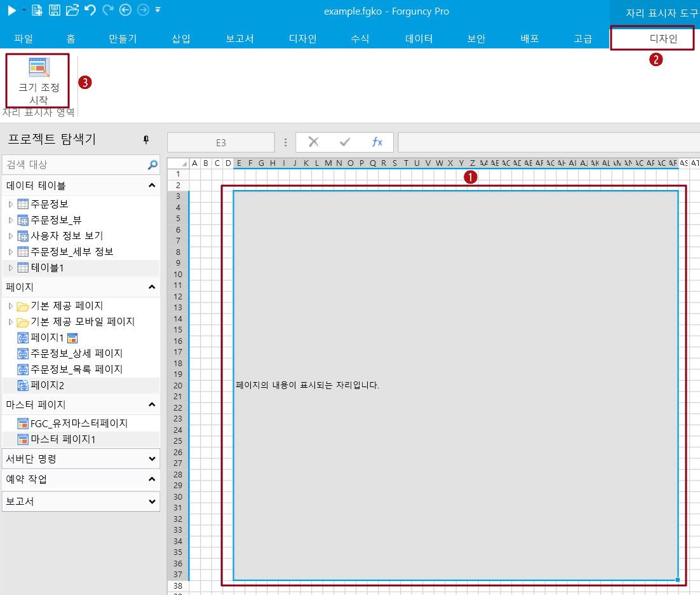Expand the 서버단 명령 section

pyautogui.click(x=152, y=458)
